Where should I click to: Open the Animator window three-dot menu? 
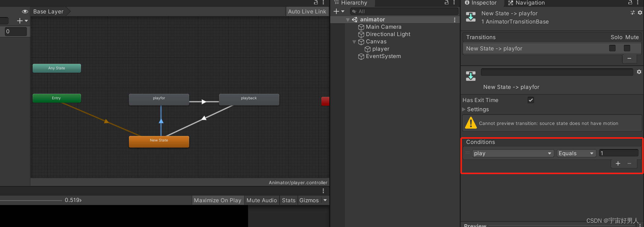[323, 2]
